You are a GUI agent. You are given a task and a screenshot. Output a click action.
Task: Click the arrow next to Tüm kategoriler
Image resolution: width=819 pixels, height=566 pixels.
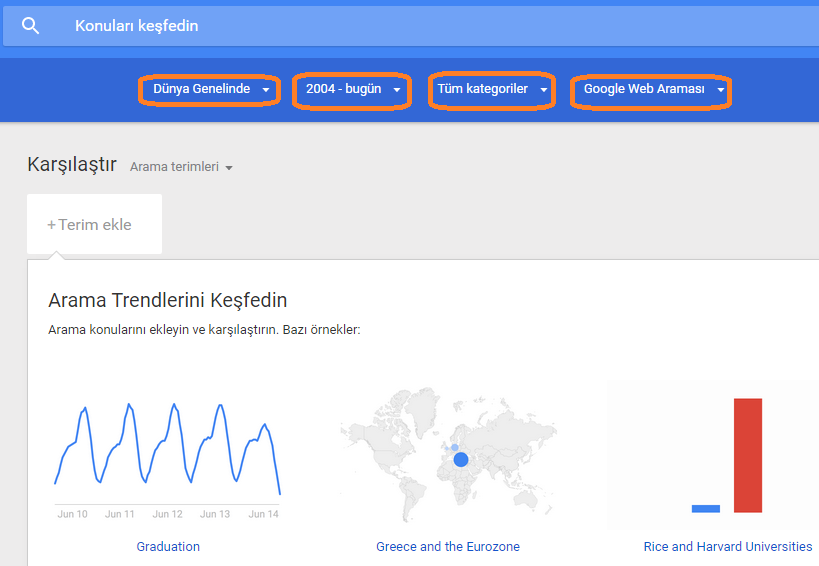543,90
